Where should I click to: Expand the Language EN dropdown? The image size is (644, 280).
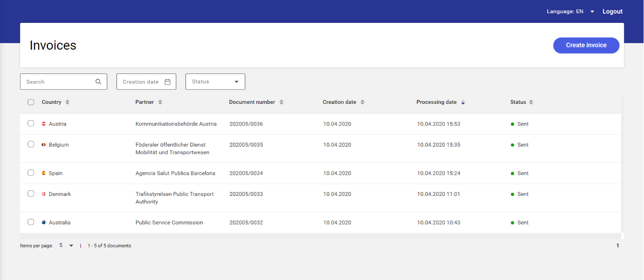pos(592,12)
